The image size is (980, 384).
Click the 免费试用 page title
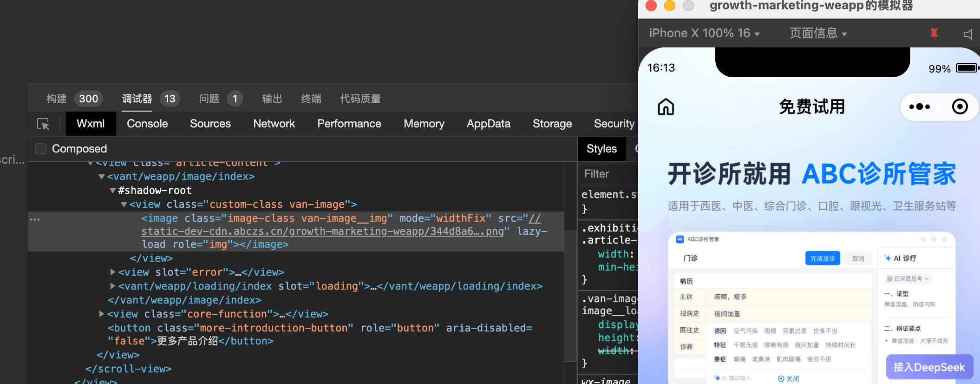point(812,107)
